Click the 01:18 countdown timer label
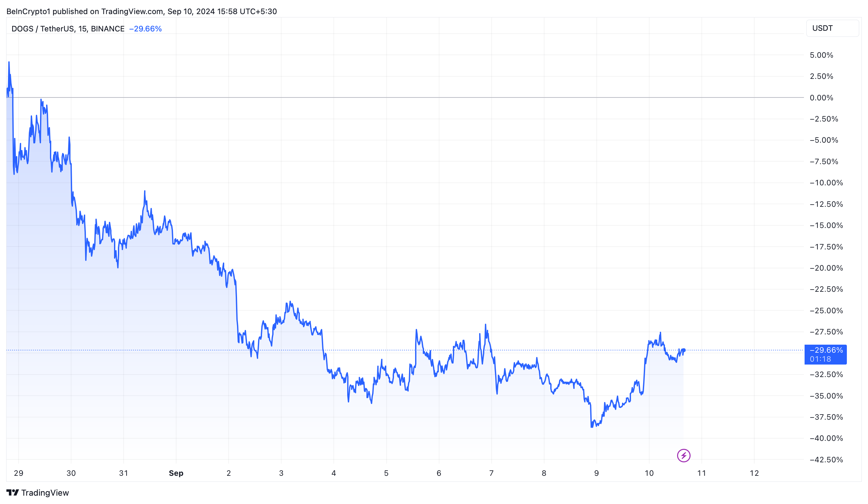Screen dimensions: 868x504 click(x=820, y=359)
